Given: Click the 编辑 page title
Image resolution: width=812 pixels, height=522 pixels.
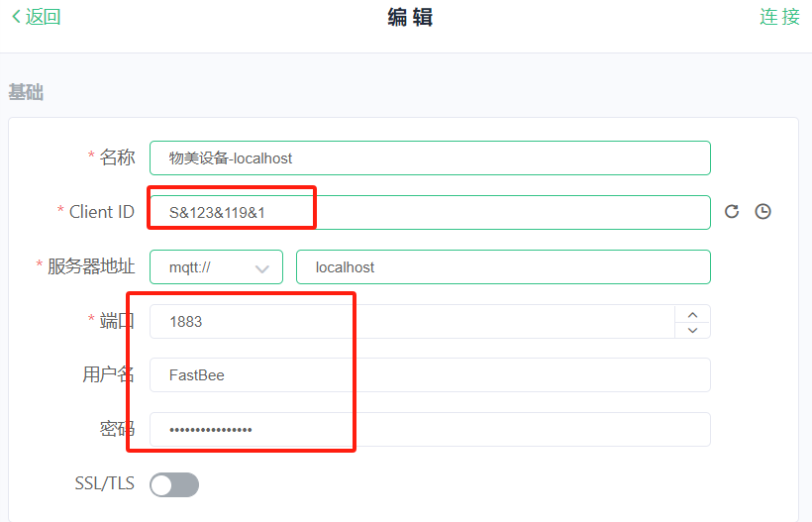Looking at the screenshot, I should click(410, 18).
